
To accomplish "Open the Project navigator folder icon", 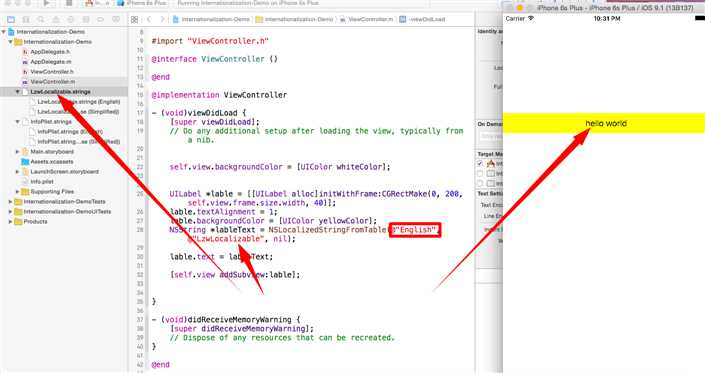I will click(x=11, y=19).
